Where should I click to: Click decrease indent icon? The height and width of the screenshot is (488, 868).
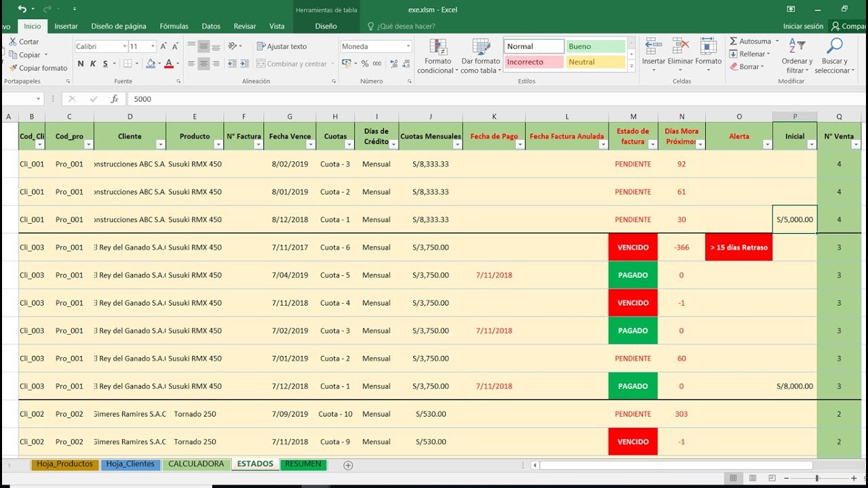tap(232, 64)
